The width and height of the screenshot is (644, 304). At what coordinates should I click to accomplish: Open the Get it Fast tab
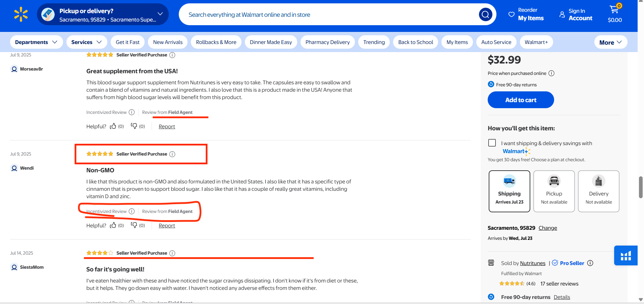pyautogui.click(x=127, y=42)
